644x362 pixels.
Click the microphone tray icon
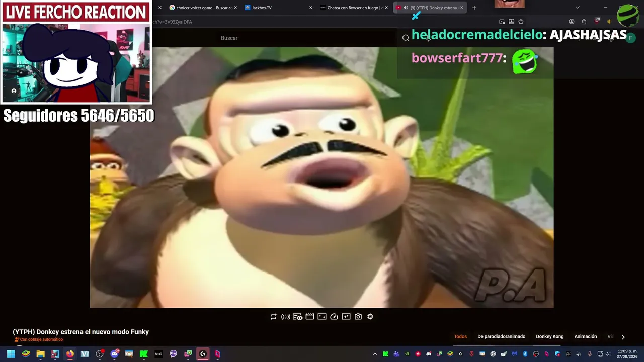click(590, 354)
